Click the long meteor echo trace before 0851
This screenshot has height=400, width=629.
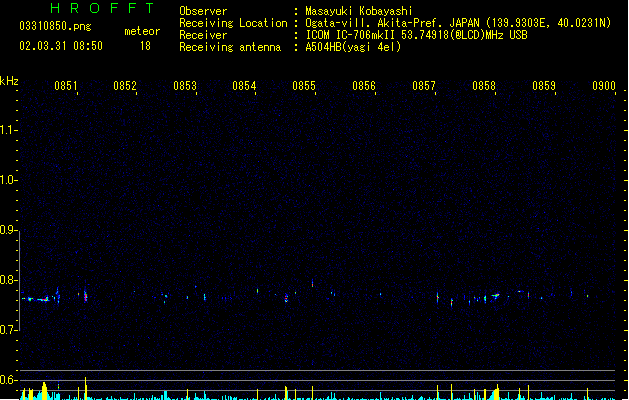tap(35, 299)
